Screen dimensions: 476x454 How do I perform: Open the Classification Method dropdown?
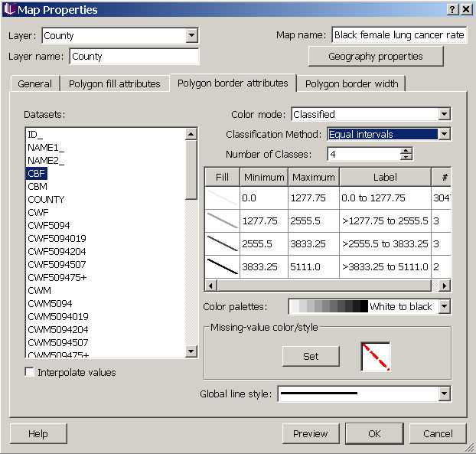point(444,134)
